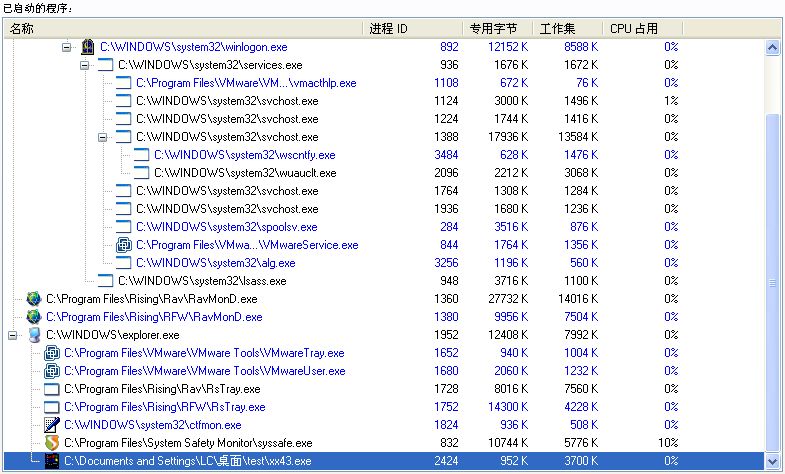Click the scrollbar up arrow
Image resolution: width=785 pixels, height=474 pixels.
click(x=772, y=48)
